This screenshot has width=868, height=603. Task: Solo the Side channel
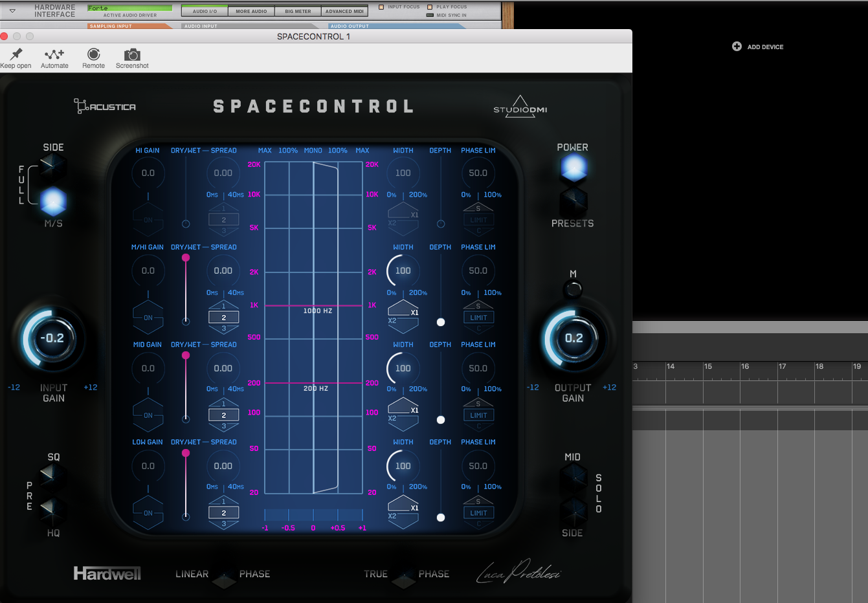point(573,510)
